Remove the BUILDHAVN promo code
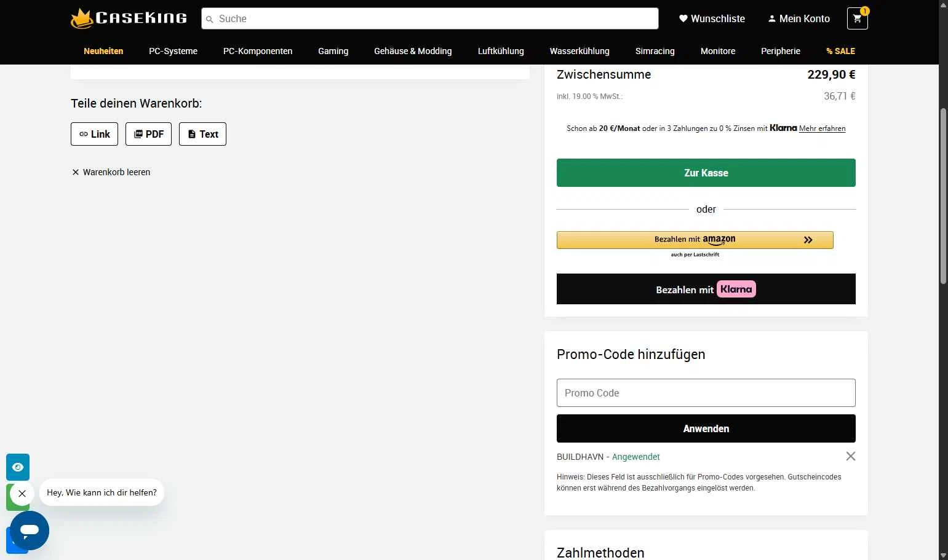The width and height of the screenshot is (948, 560). [x=850, y=456]
